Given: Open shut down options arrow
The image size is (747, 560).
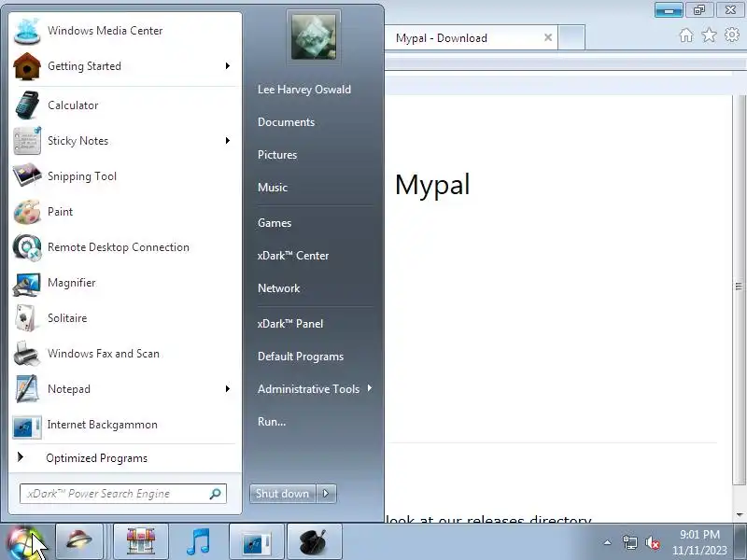Looking at the screenshot, I should click(326, 494).
